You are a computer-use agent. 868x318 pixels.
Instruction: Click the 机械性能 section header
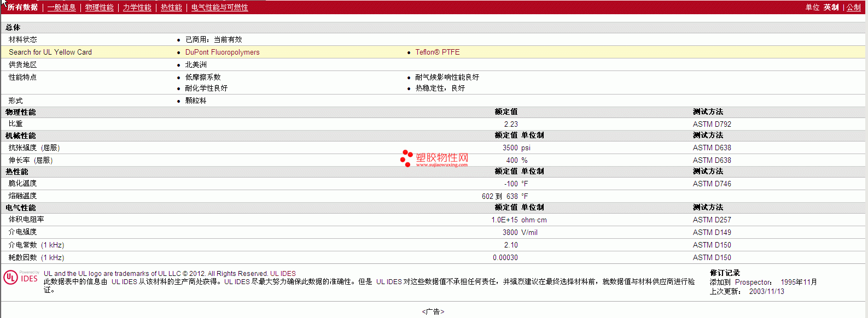click(x=21, y=136)
